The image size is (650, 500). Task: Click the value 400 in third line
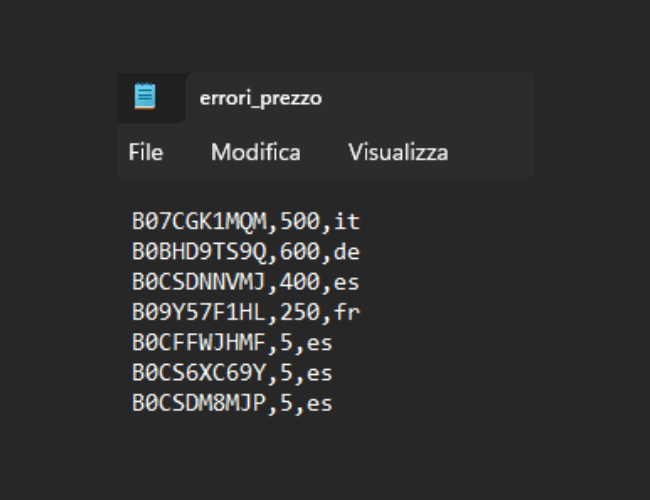300,282
